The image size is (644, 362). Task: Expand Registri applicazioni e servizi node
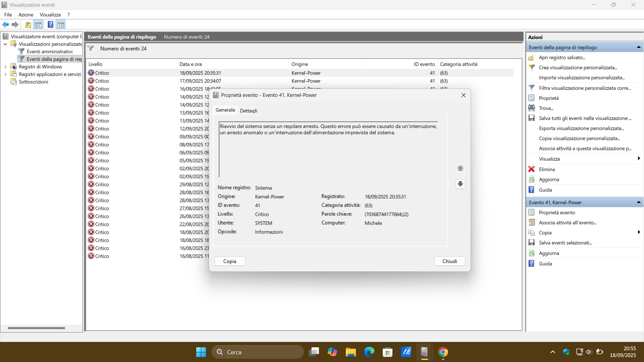click(x=5, y=74)
